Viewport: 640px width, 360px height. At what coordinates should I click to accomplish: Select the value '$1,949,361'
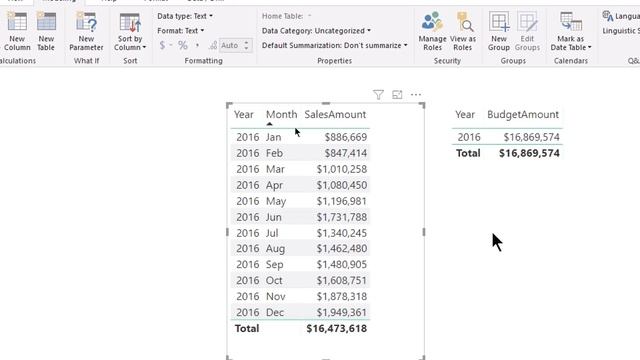(342, 312)
